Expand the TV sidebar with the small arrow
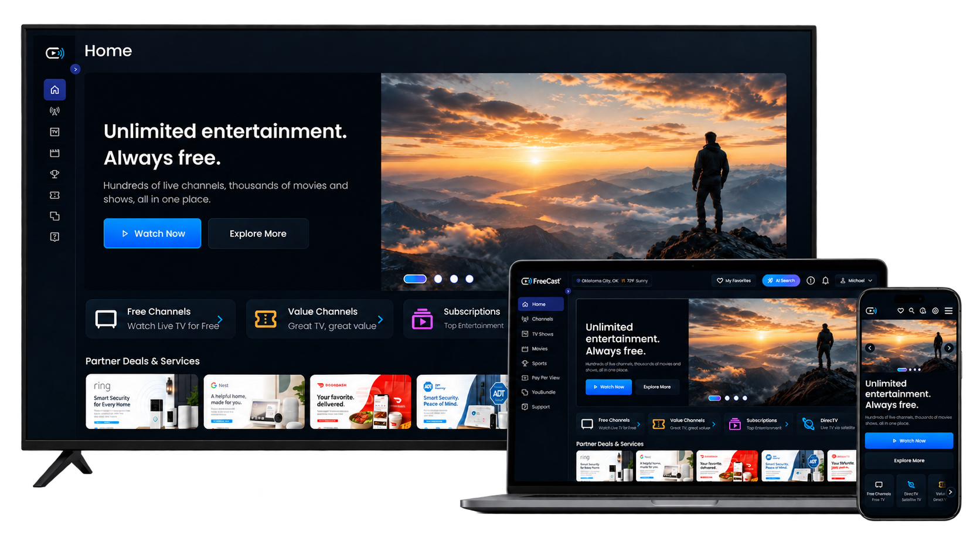This screenshot has width=980, height=552. pyautogui.click(x=75, y=69)
